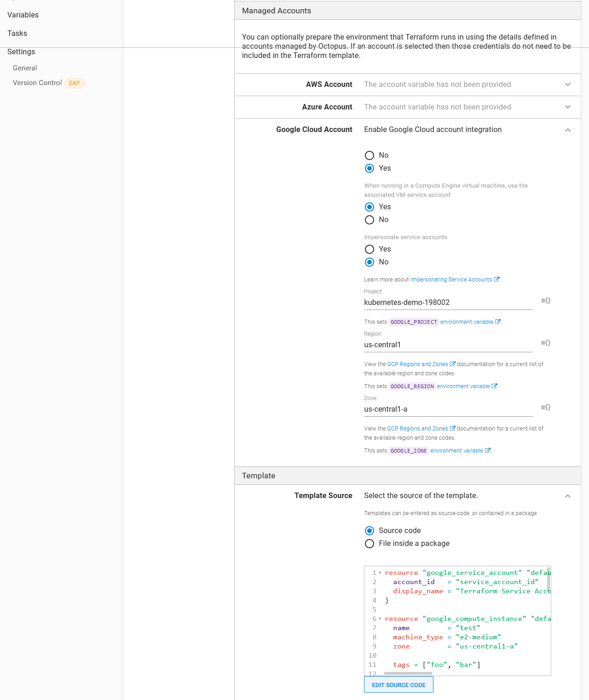Collapse the Template Source section
The height and width of the screenshot is (700, 589).
click(567, 496)
